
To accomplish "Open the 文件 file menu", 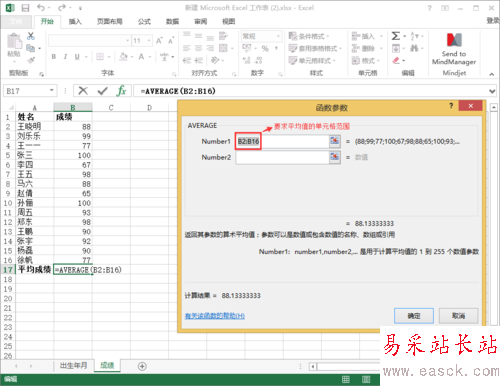I will click(16, 22).
